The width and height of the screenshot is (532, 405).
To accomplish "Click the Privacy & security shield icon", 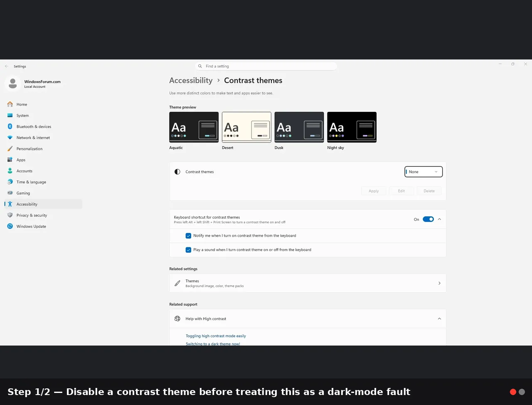I will 10,215.
